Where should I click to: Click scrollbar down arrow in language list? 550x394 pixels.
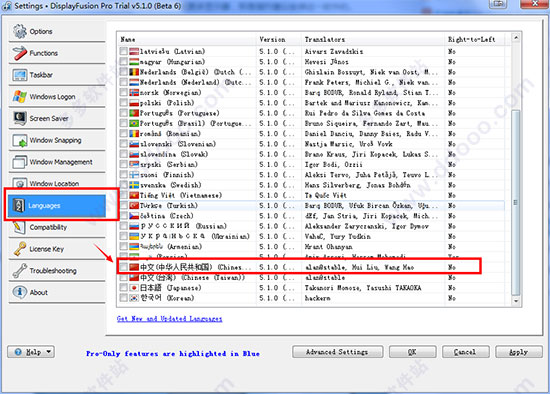(x=516, y=301)
